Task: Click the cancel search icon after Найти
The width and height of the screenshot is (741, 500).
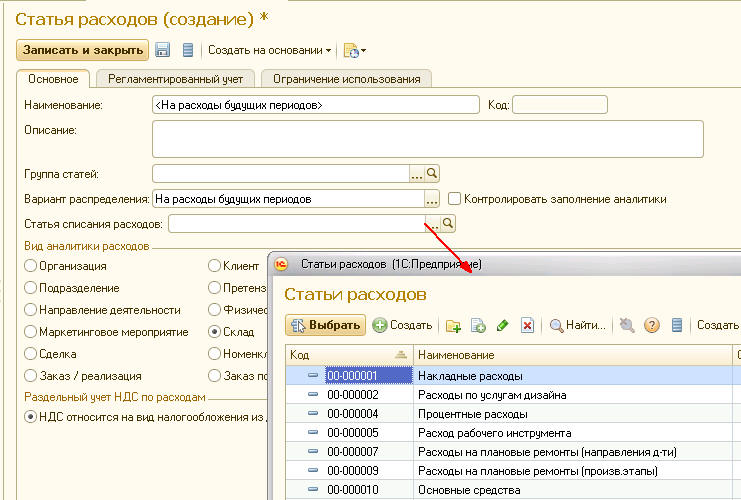Action: coord(627,325)
